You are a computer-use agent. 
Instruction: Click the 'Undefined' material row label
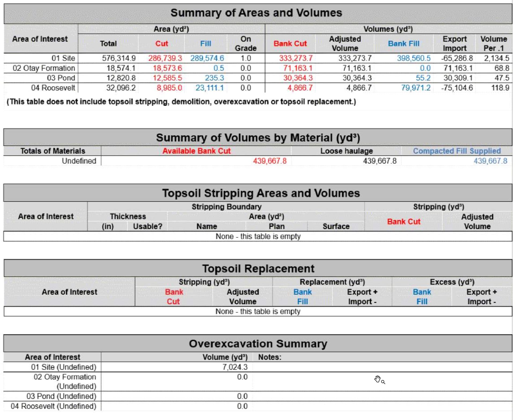(79, 161)
